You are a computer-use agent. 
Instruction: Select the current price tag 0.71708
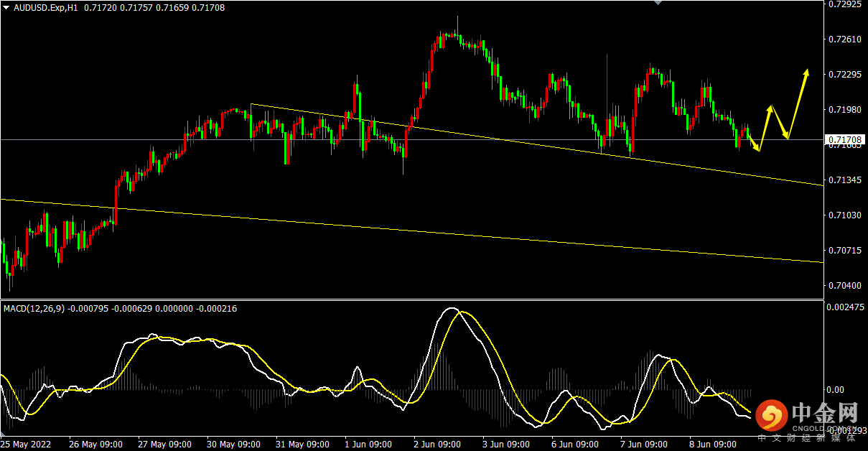(844, 139)
